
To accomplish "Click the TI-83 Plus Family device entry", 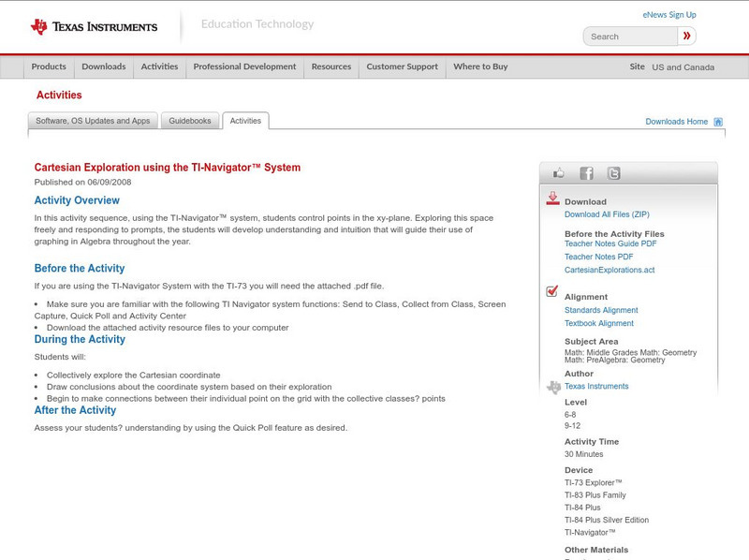I will coord(595,495).
